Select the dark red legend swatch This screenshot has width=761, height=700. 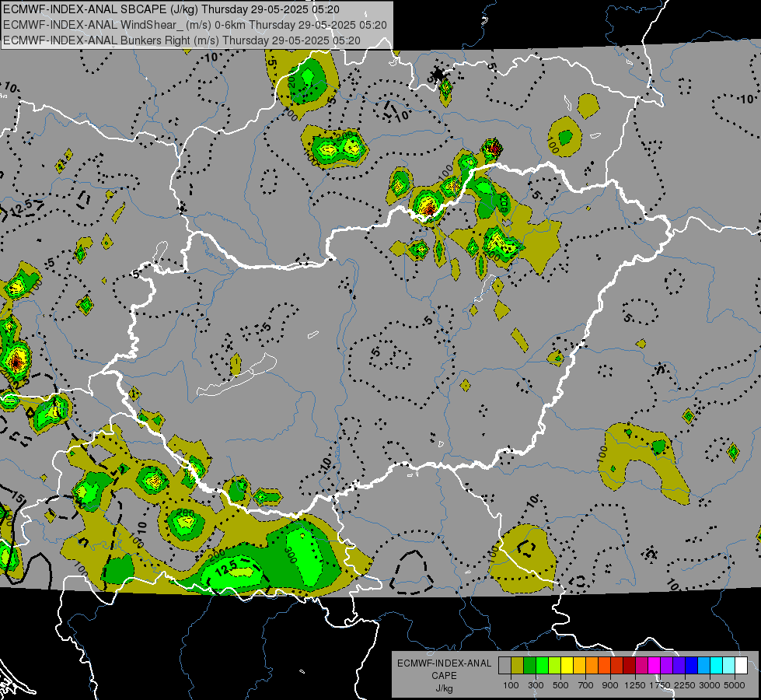click(x=629, y=666)
